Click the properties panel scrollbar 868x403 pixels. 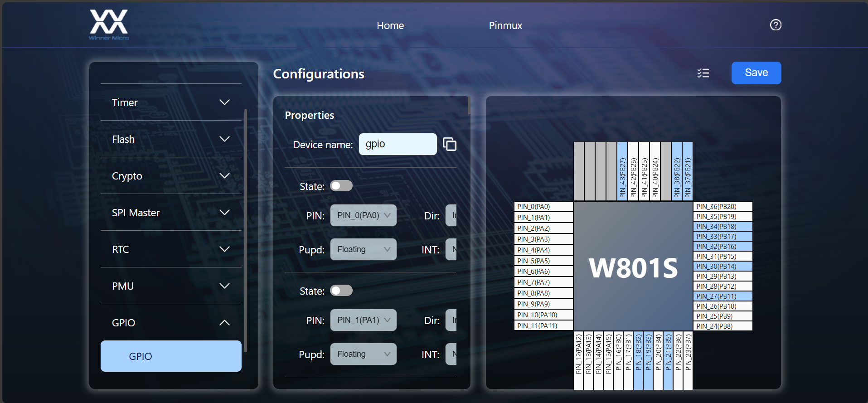(469, 105)
